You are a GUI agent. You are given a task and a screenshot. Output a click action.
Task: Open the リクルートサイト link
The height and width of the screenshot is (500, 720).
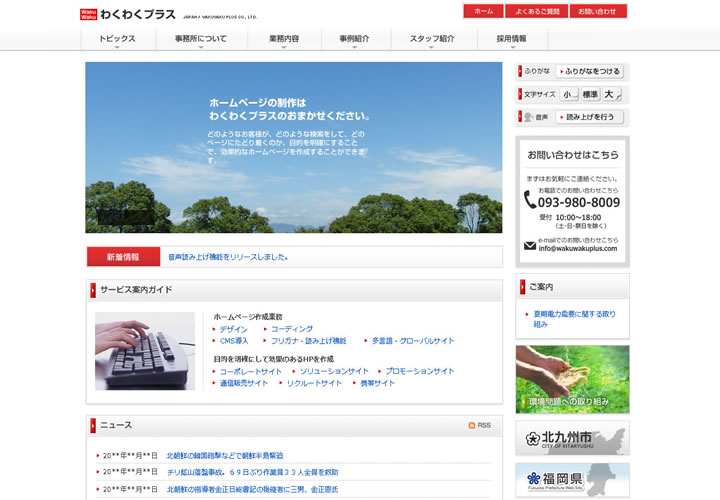[x=314, y=383]
